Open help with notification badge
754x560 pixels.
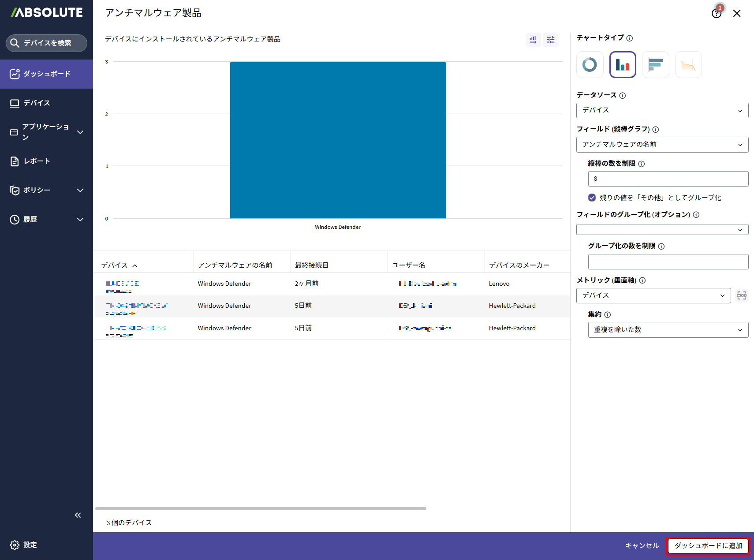pos(717,12)
